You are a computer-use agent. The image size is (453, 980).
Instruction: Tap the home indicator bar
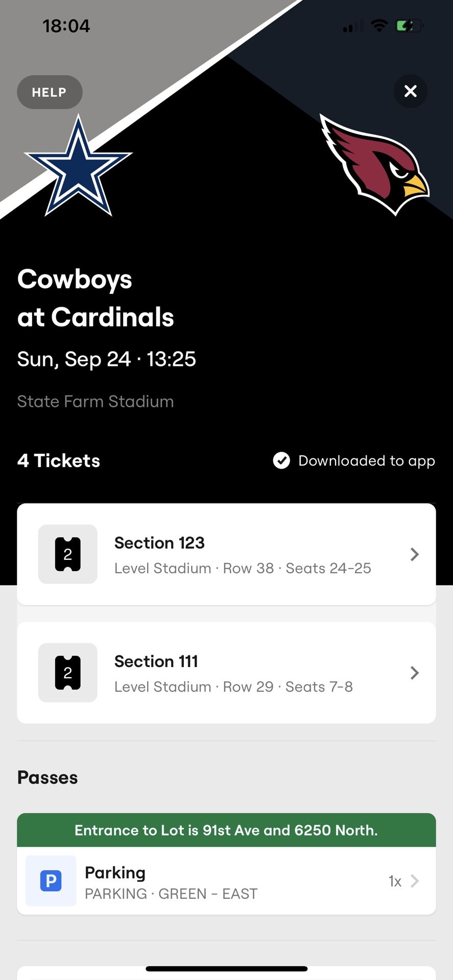(x=226, y=969)
